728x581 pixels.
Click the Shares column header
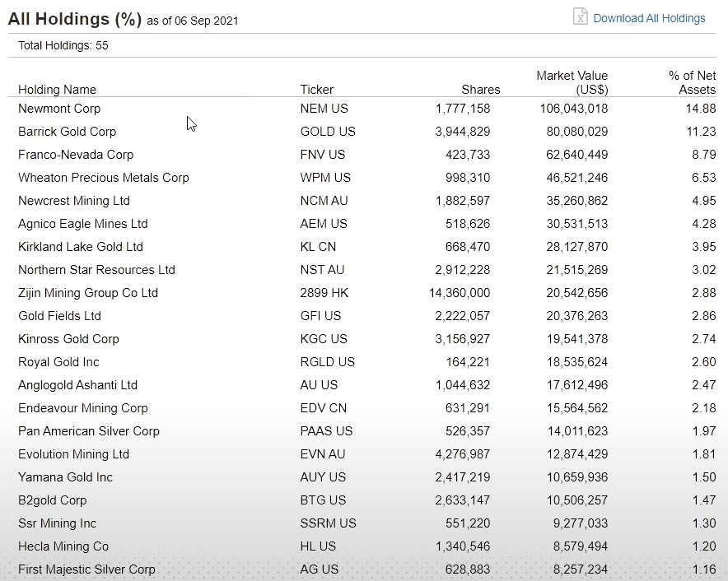pos(481,90)
